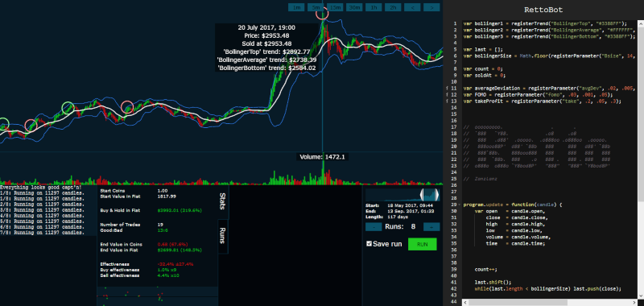Click the fold marker at code line 29
Image resolution: width=644 pixels, height=306 pixels.
coord(459,205)
